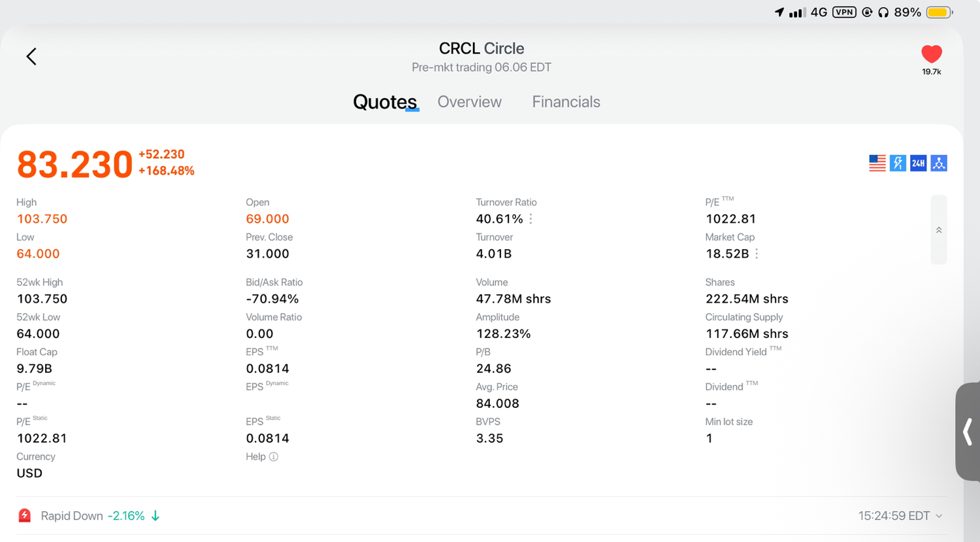Click the lightning bolt quote icon
This screenshot has width=980, height=542.
(x=898, y=163)
